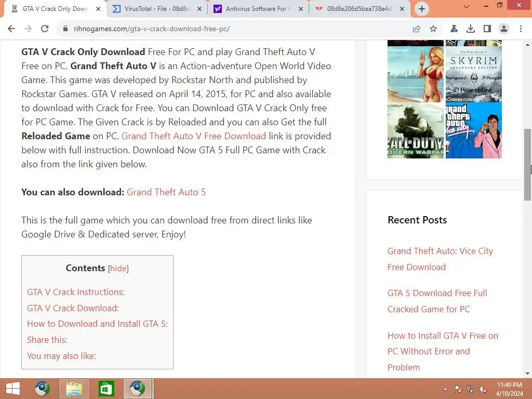
Task: Hide the Contents table
Action: pos(118,269)
